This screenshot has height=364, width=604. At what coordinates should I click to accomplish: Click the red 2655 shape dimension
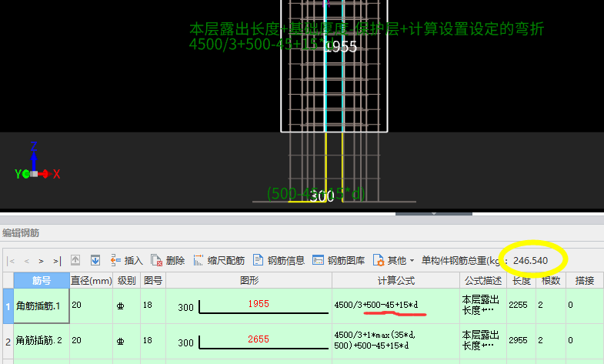pos(258,339)
